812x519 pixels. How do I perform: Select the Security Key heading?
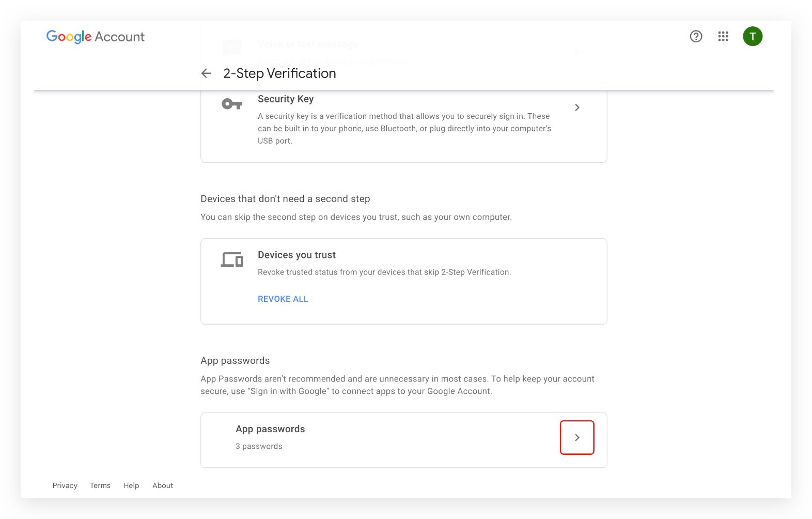(x=286, y=99)
